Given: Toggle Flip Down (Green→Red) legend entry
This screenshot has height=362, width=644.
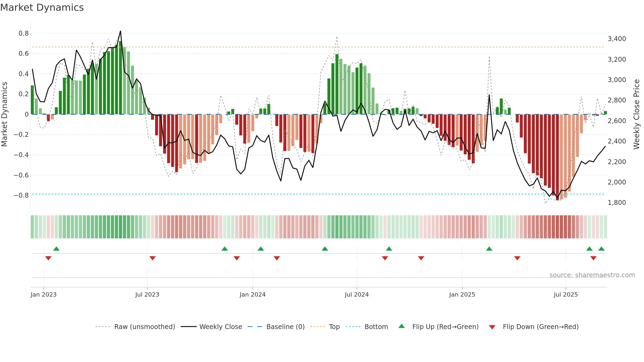Looking at the screenshot, I should tap(534, 327).
